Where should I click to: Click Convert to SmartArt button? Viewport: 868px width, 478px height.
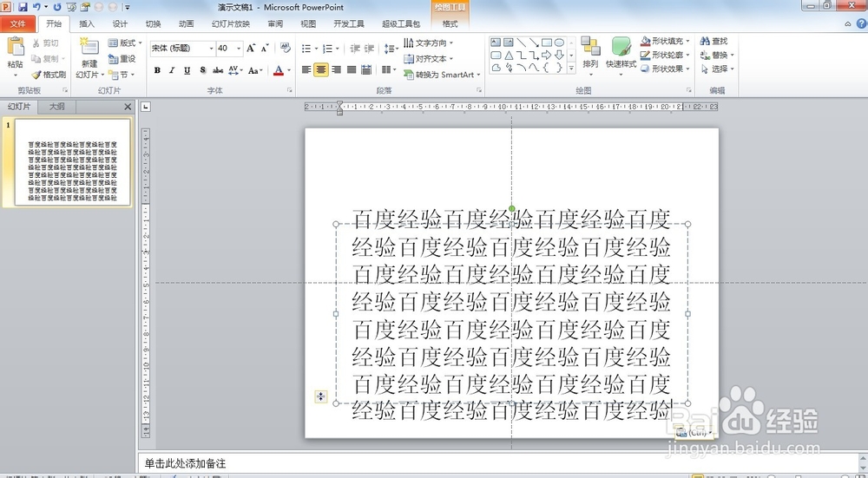442,75
